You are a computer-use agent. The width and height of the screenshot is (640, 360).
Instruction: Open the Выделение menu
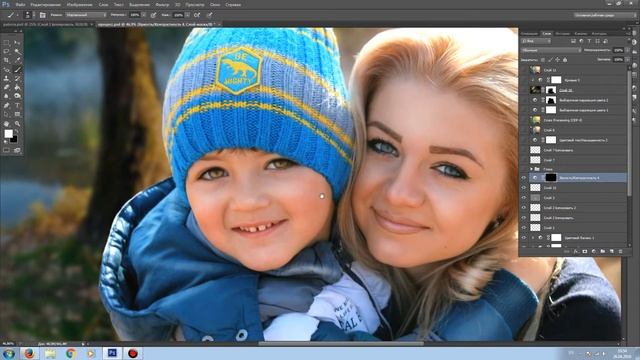point(139,4)
